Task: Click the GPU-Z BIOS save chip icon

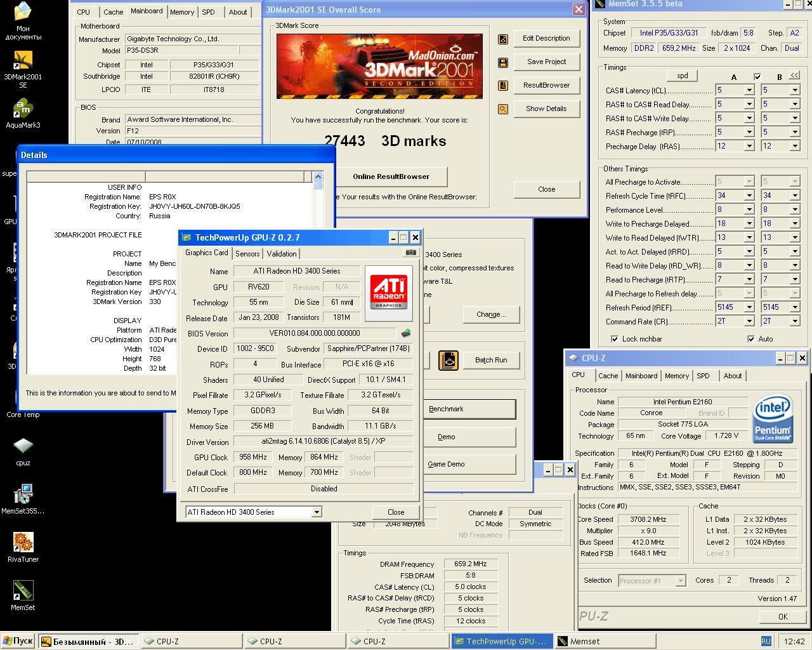Action: pyautogui.click(x=406, y=333)
